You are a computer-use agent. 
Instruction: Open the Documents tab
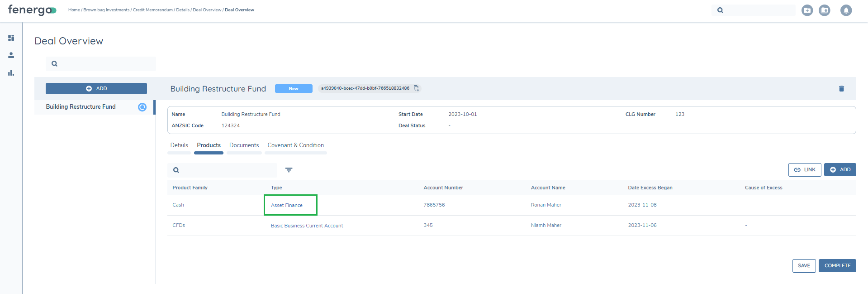pos(244,145)
